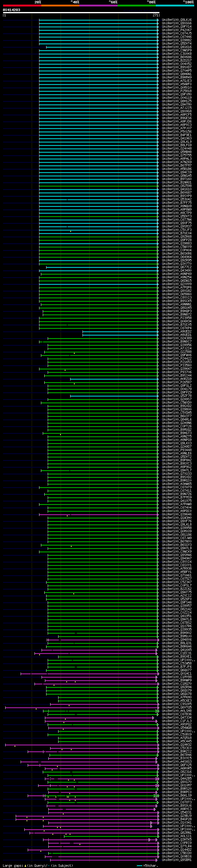
Task: Select the UniRef100_C1MY88 label
Action: tap(177, 676)
